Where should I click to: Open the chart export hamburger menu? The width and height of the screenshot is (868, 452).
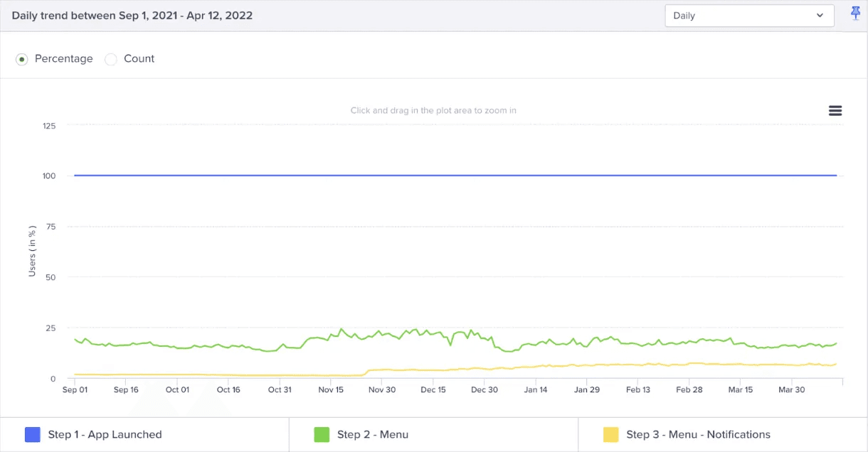coord(835,110)
